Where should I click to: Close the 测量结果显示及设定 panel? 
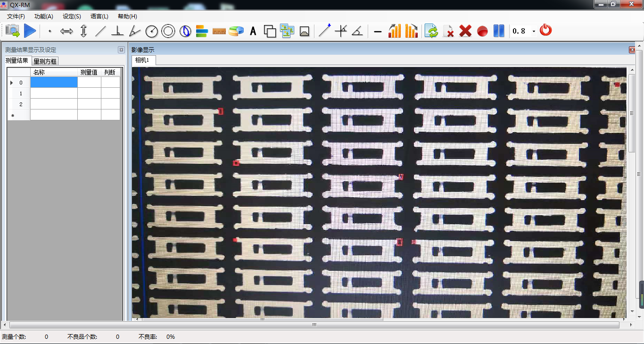coord(121,50)
